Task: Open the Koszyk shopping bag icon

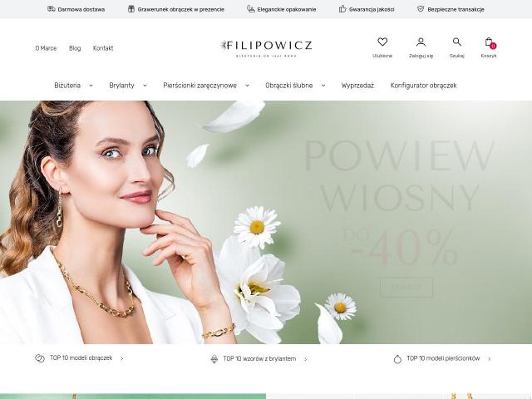Action: coord(489,42)
